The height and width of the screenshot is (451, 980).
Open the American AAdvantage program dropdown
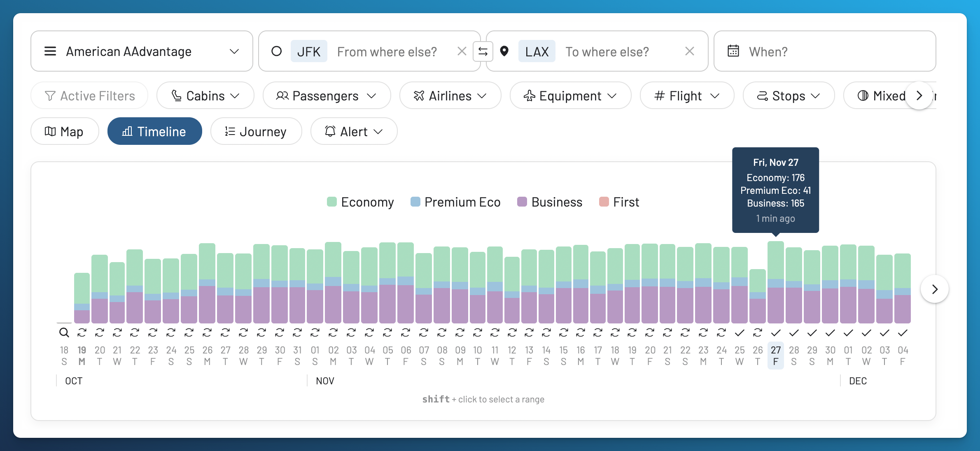click(142, 51)
